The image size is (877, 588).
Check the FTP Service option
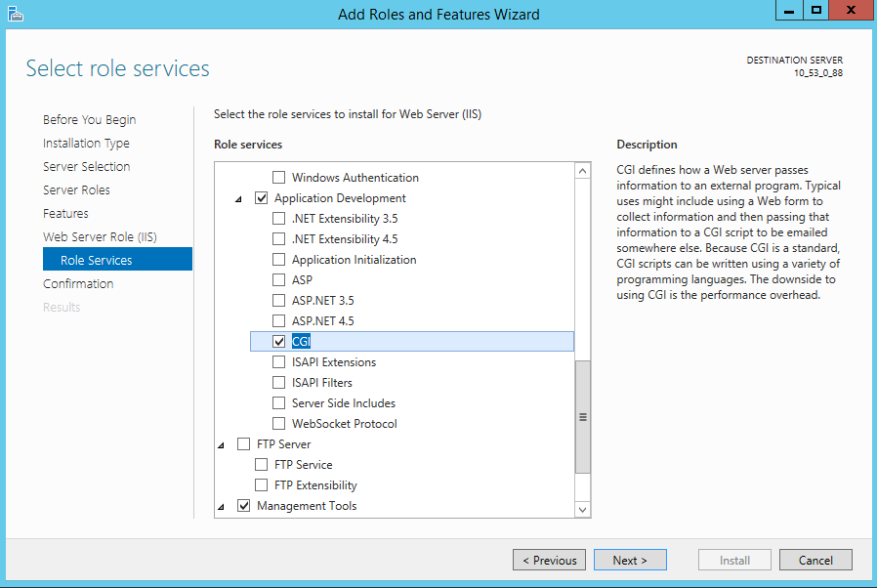[262, 465]
